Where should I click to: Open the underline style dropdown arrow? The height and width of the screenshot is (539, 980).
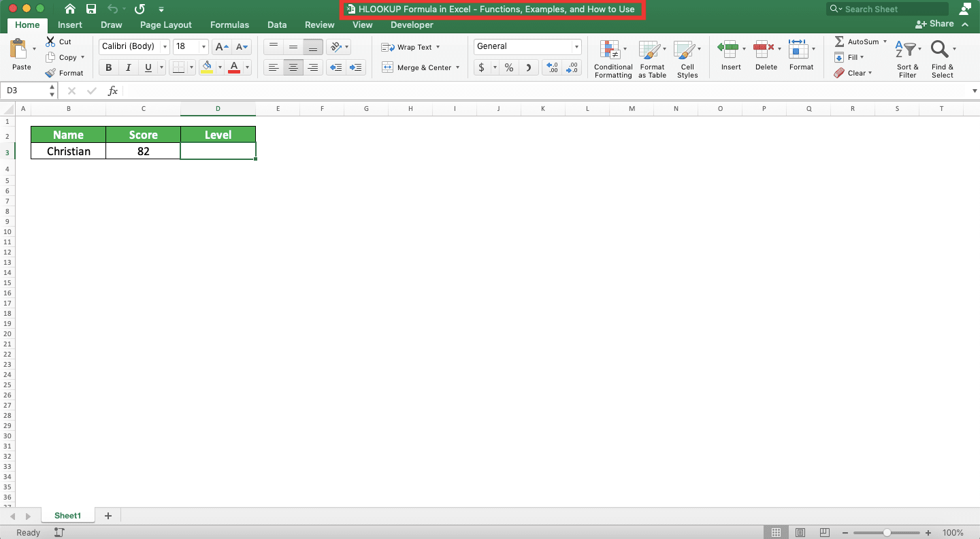(161, 67)
